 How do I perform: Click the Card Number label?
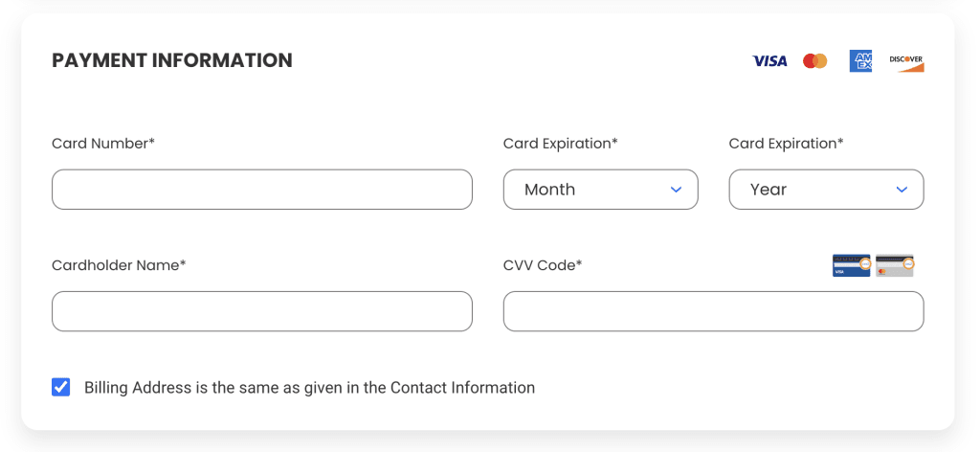(103, 144)
